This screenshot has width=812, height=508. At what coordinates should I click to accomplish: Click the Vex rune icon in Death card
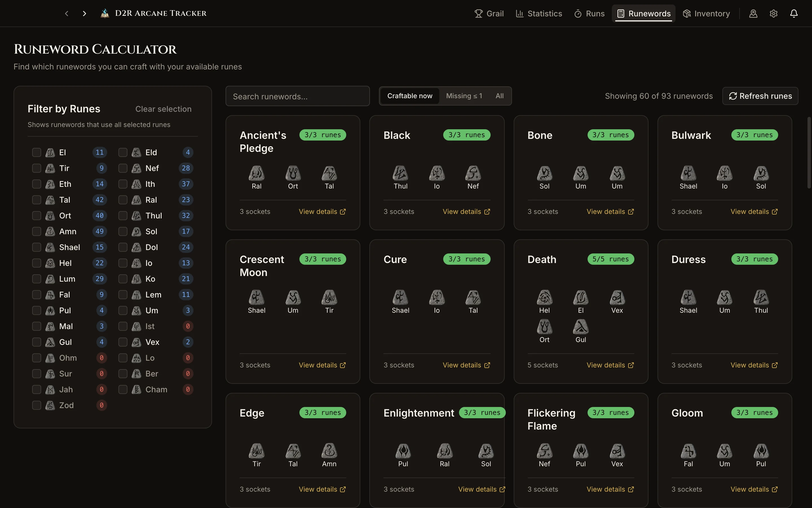617,297
